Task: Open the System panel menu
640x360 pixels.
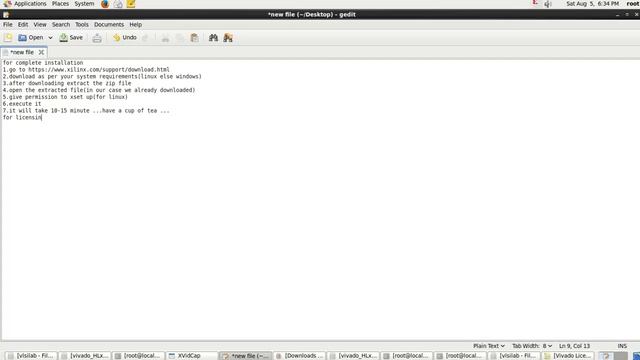Action: pyautogui.click(x=84, y=4)
